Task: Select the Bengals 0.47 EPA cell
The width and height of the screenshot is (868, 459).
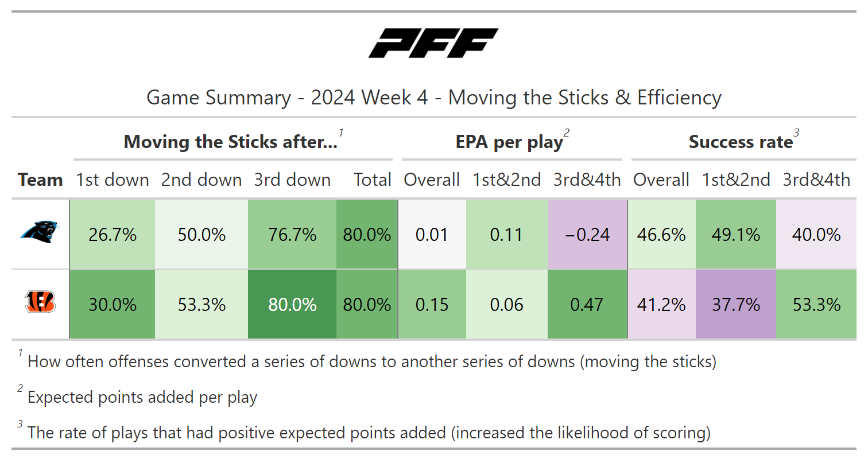Action: click(x=587, y=304)
